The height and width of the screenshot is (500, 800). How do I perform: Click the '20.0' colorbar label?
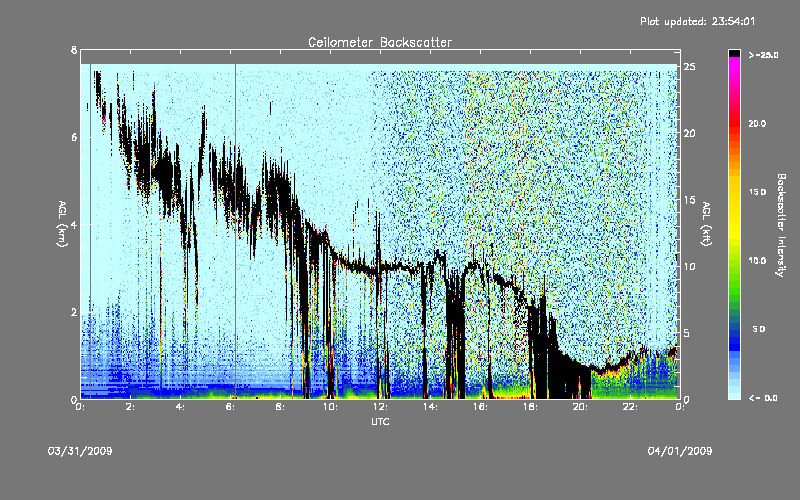pyautogui.click(x=757, y=123)
